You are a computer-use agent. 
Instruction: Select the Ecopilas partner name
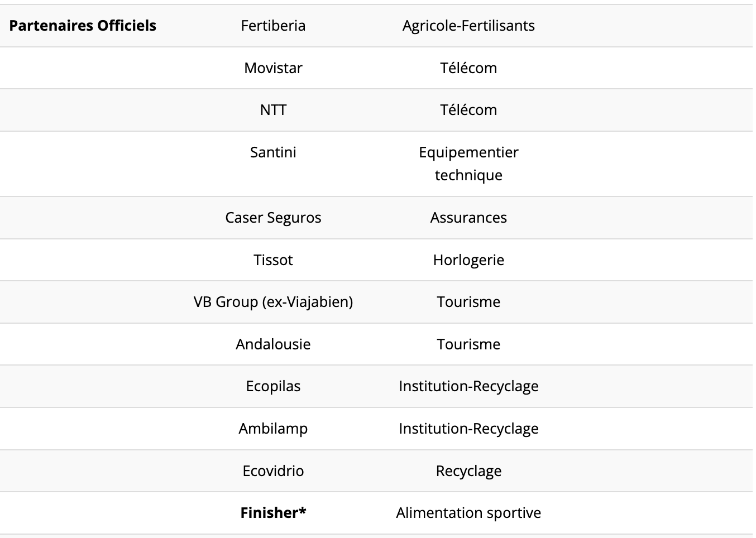[273, 386]
